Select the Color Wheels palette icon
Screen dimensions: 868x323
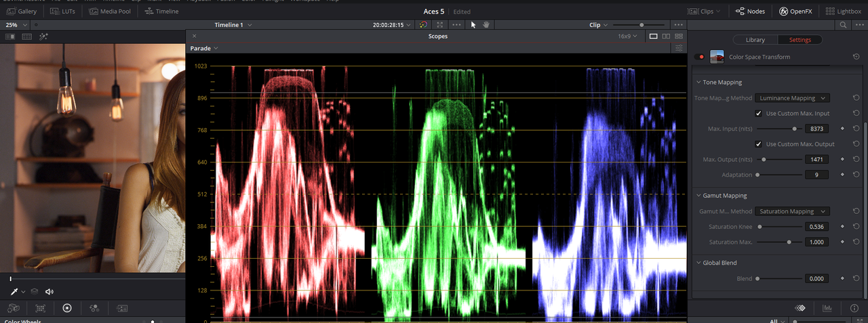point(66,308)
